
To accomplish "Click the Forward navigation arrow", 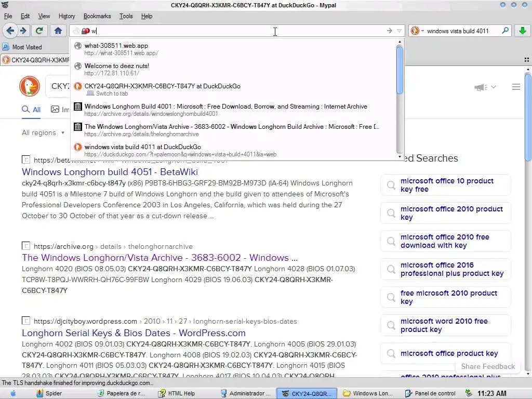I will (23, 31).
